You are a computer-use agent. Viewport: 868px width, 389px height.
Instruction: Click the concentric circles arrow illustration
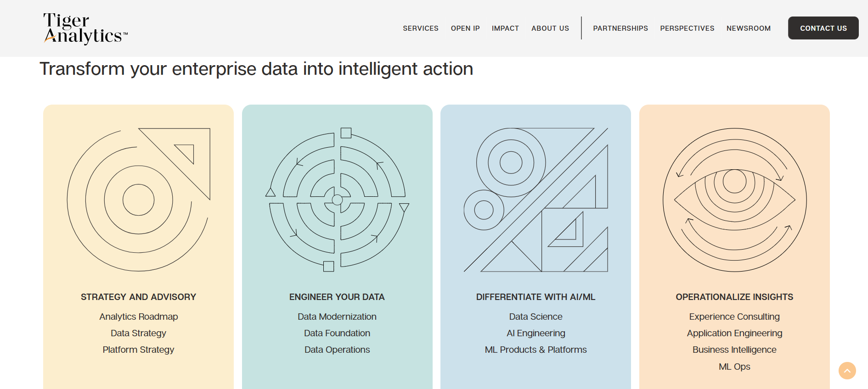click(x=138, y=200)
